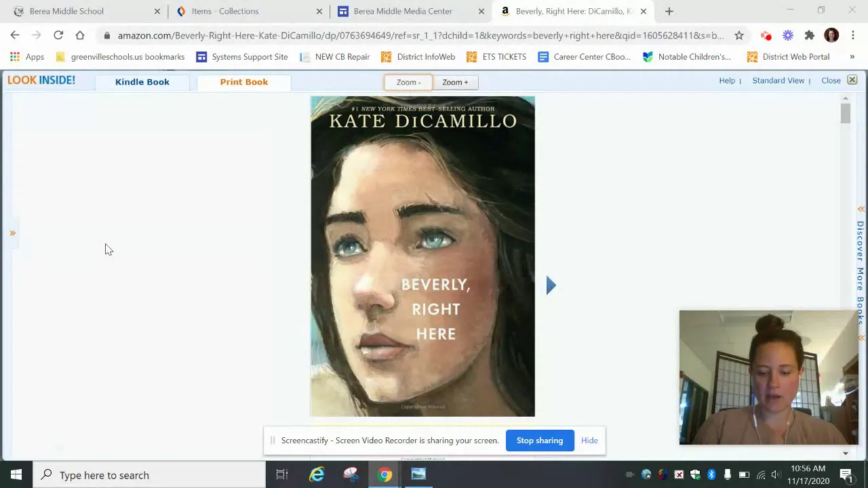Open the Bluetooth tray icon
The height and width of the screenshot is (488, 868).
click(711, 475)
